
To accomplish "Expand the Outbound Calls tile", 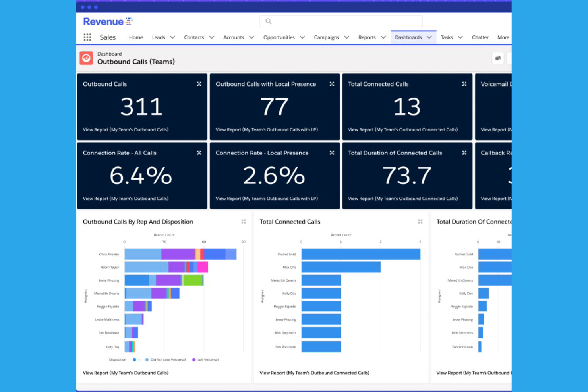I will click(x=199, y=84).
